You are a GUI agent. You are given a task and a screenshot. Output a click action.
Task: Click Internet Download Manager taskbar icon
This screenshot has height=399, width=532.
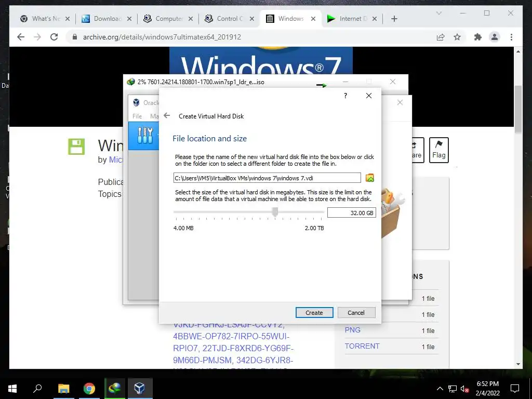pos(115,389)
